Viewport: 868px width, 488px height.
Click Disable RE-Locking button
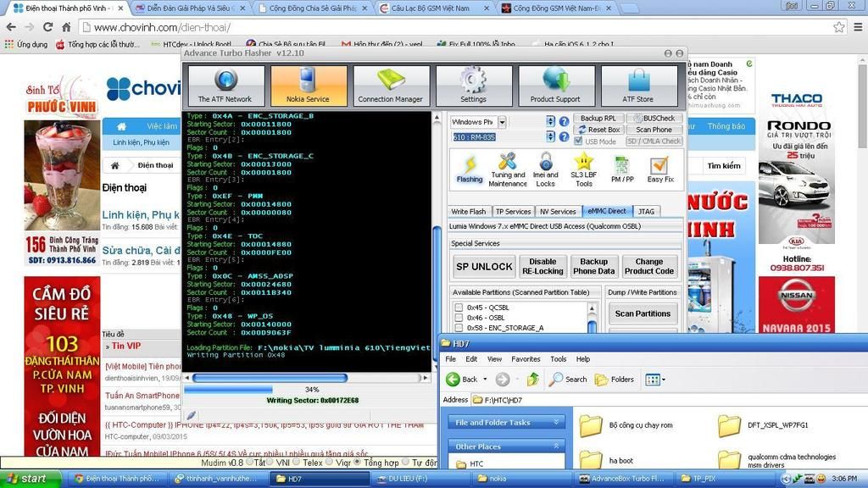click(x=542, y=267)
